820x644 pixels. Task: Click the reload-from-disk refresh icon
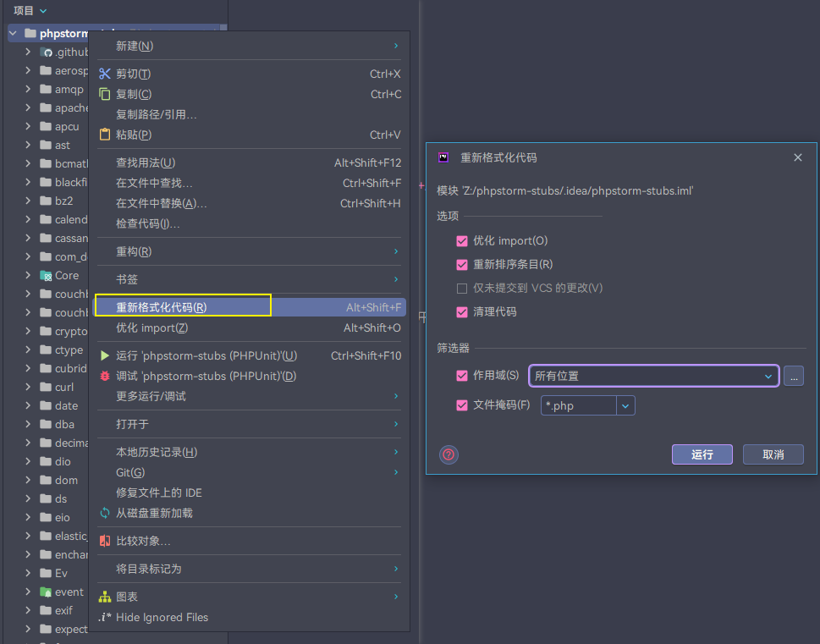[x=105, y=513]
